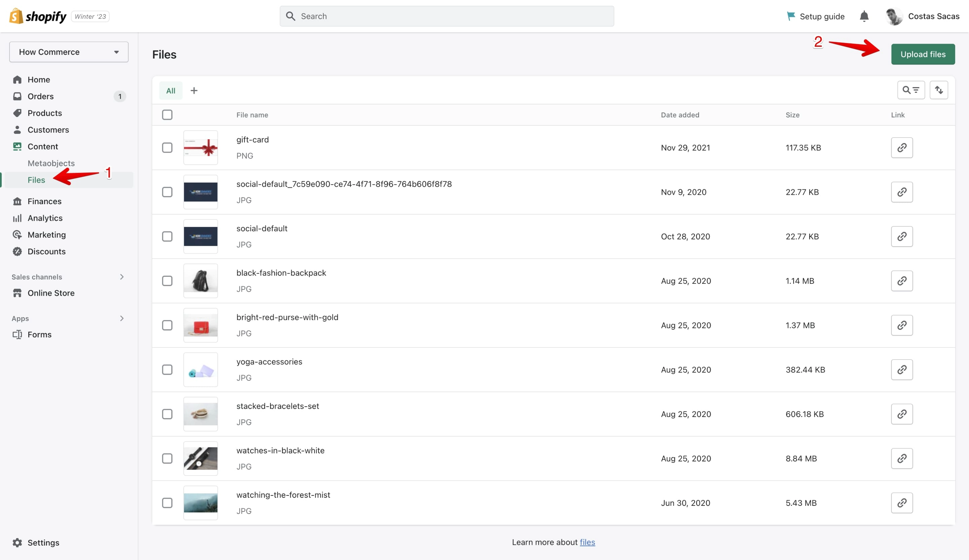This screenshot has height=560, width=969.
Task: Go to Metaobjects under Content
Action: [51, 163]
